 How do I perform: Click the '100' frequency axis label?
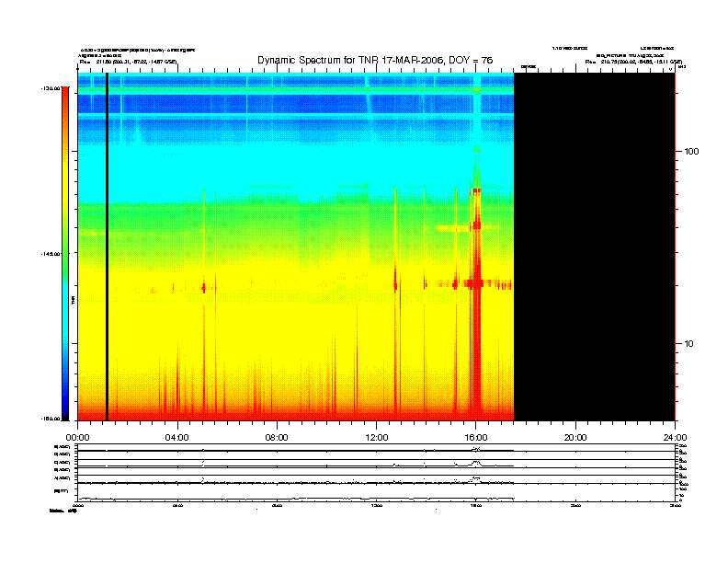(x=691, y=152)
